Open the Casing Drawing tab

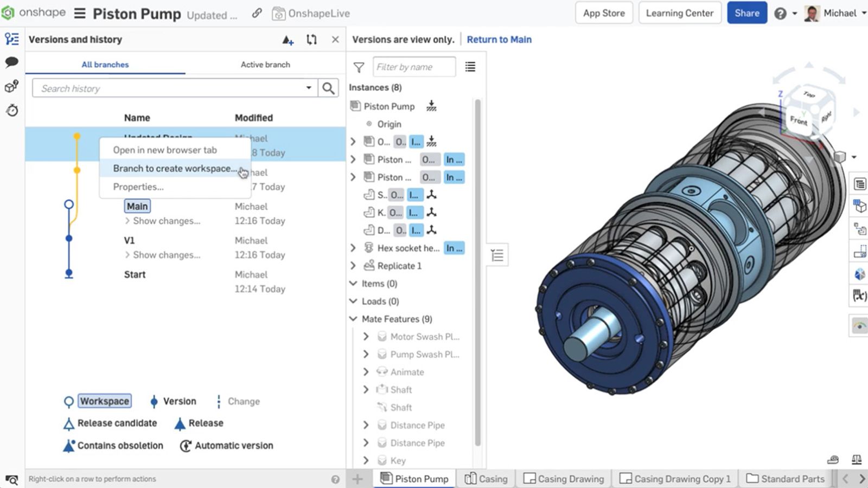pos(564,479)
